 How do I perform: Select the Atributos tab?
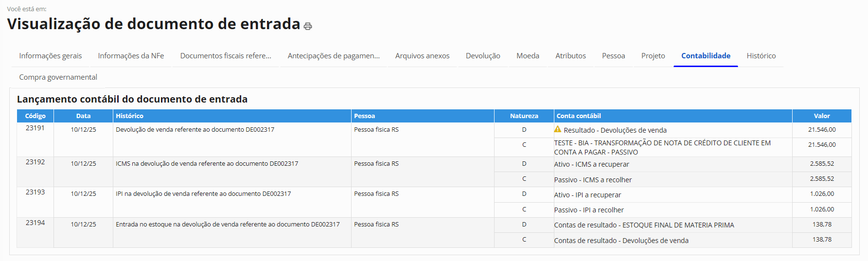click(x=570, y=56)
